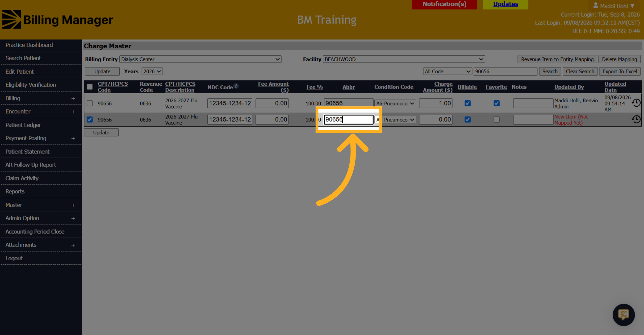Viewport: 644px width, 335px height.
Task: Open Search Patient in sidebar
Action: pos(23,58)
